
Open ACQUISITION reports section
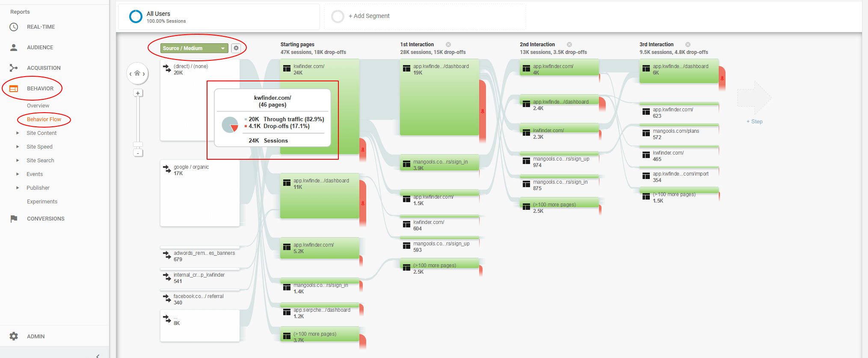point(44,68)
